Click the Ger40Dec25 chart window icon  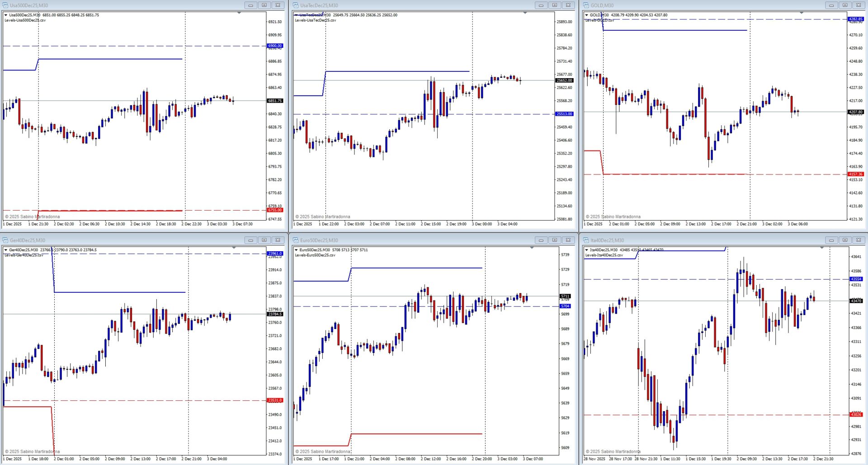coord(5,240)
